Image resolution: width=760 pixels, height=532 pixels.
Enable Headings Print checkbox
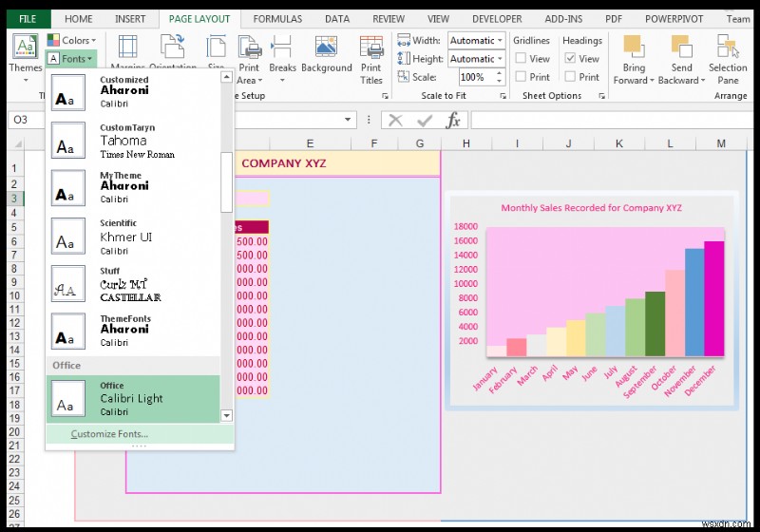[571, 77]
